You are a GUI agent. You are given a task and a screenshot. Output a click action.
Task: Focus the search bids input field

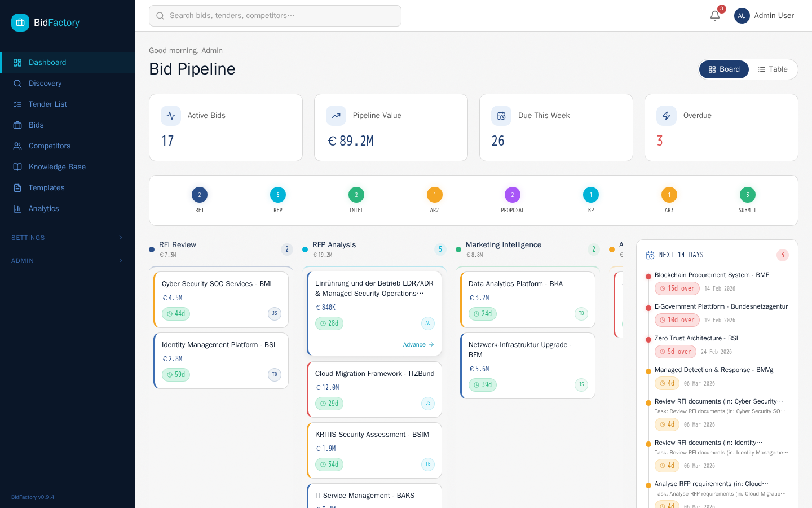tap(275, 16)
